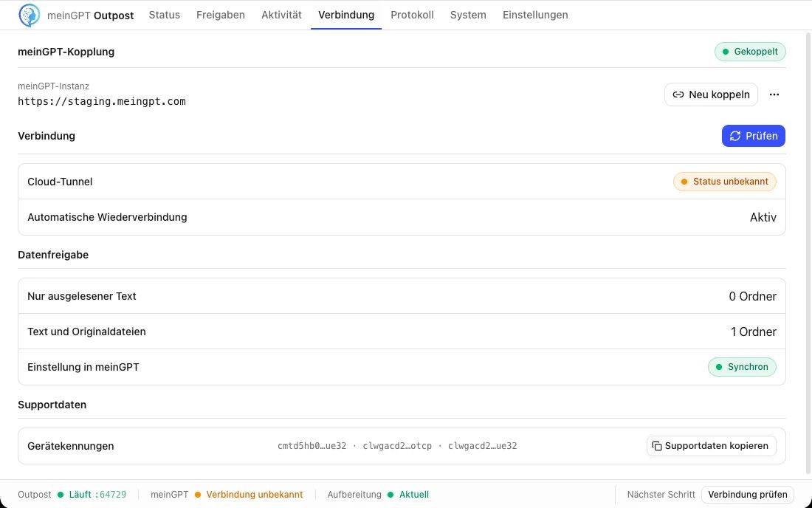Click the Verbindung unbekannt status entry
Viewport: 812px width, 508px height.
tap(249, 495)
